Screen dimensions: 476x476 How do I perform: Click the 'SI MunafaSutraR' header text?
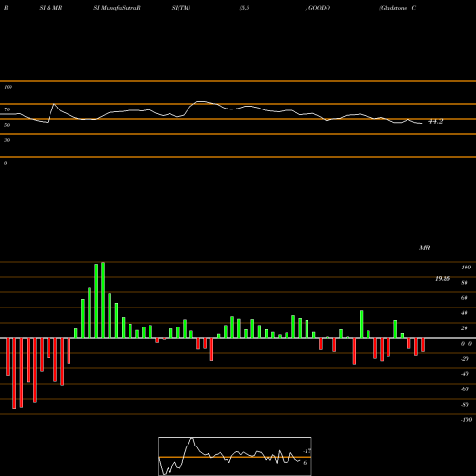(117, 8)
